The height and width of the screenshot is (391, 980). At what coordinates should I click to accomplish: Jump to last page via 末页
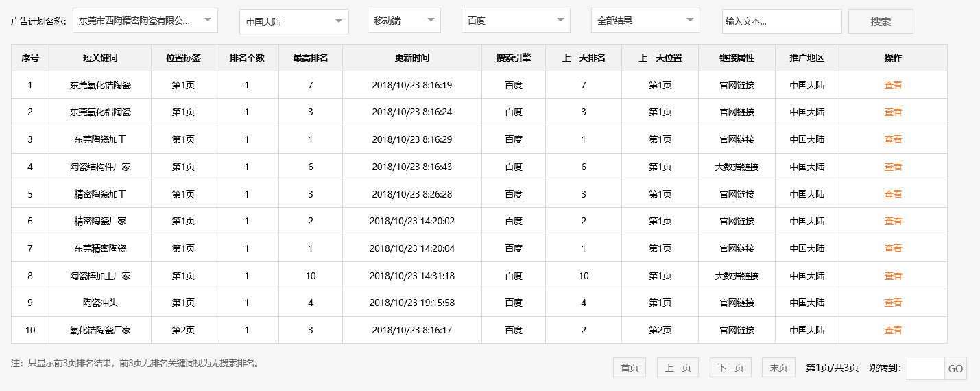pyautogui.click(x=778, y=368)
